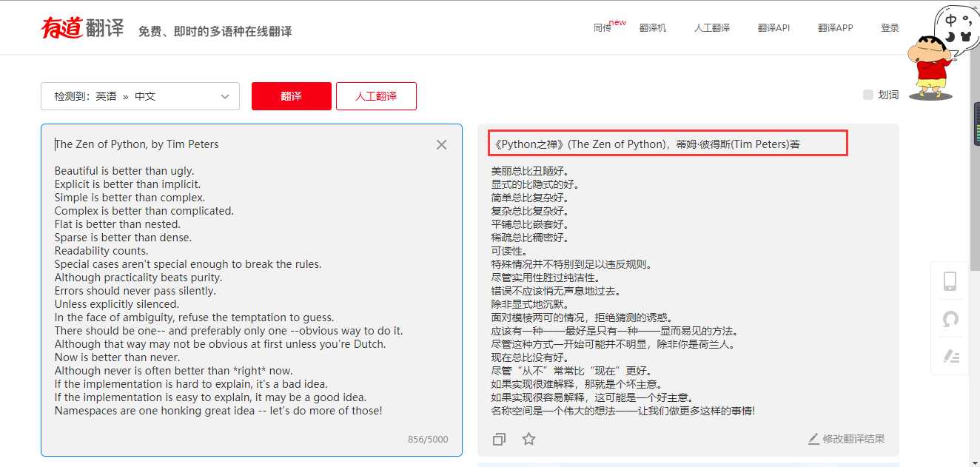The image size is (980, 467).
Task: Open the headset support sidebar icon
Action: [950, 319]
